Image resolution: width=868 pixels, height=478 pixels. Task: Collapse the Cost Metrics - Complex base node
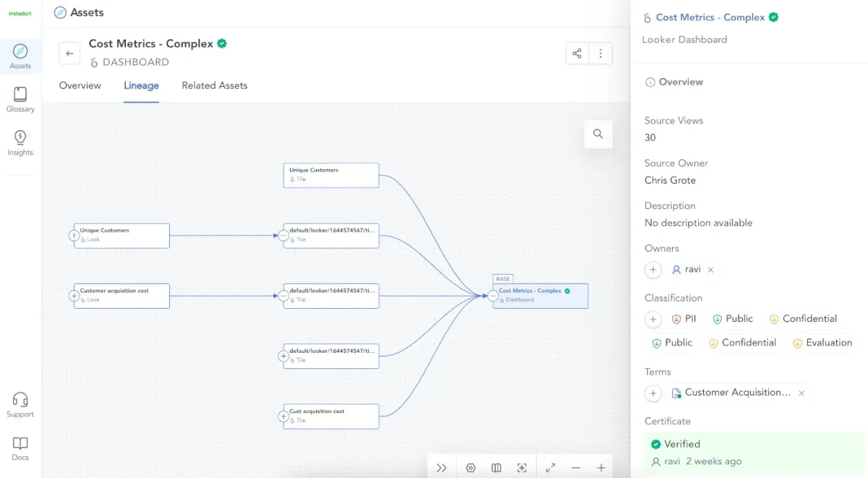(493, 296)
